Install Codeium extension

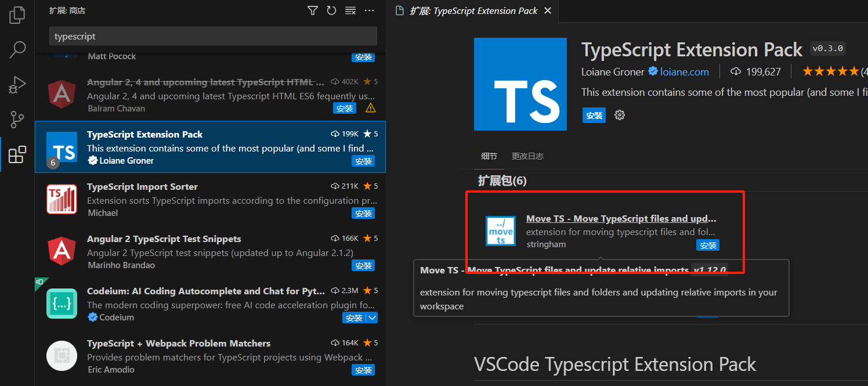tap(354, 318)
